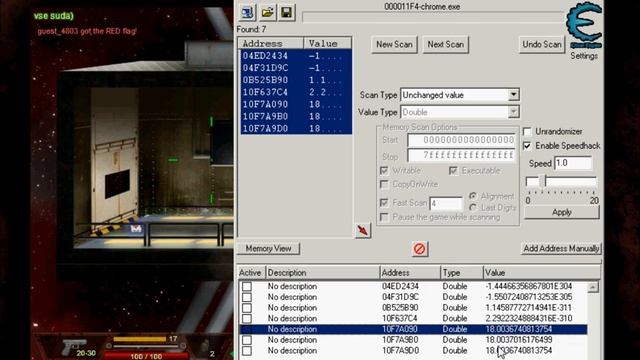Click scroll up arrow of address table

[593, 287]
